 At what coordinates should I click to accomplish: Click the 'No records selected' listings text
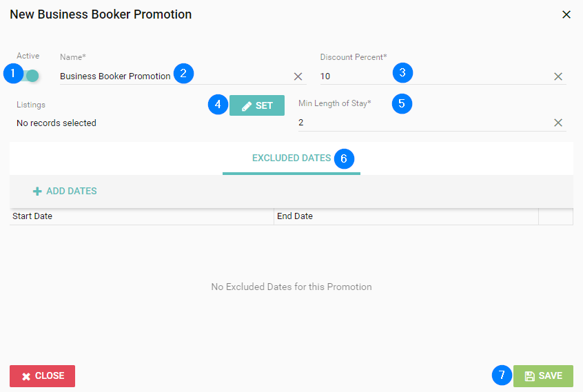57,123
